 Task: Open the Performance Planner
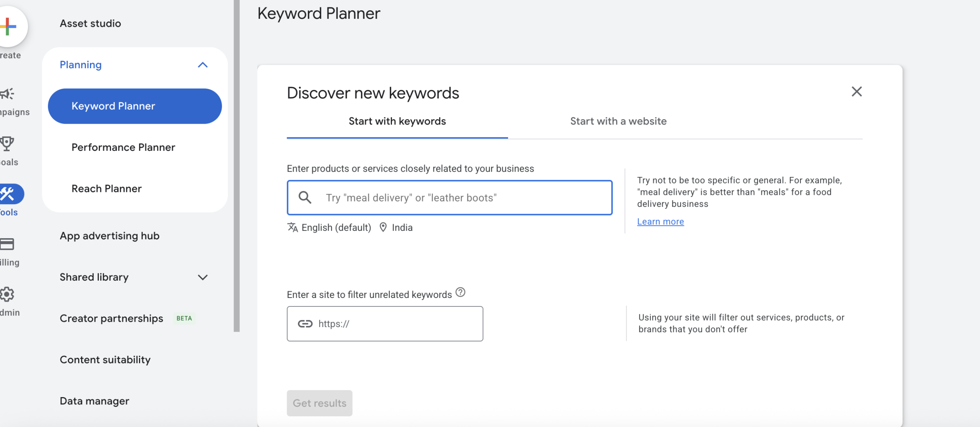click(x=123, y=147)
